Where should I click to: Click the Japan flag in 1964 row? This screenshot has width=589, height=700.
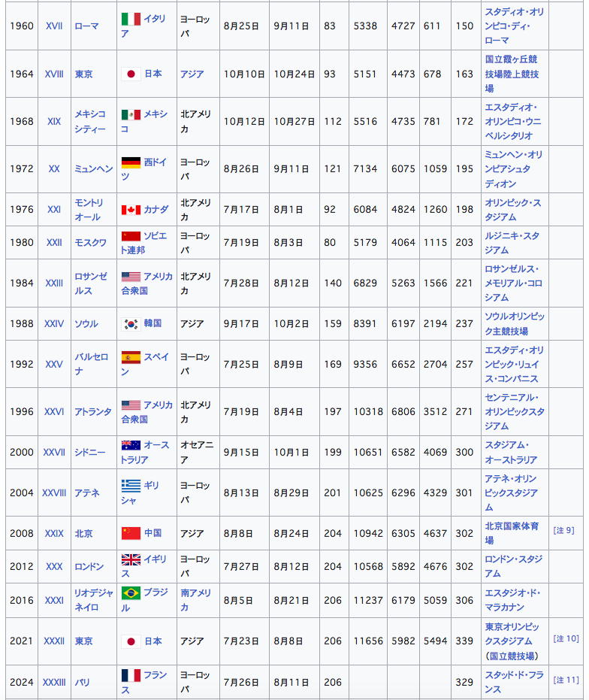(x=131, y=74)
